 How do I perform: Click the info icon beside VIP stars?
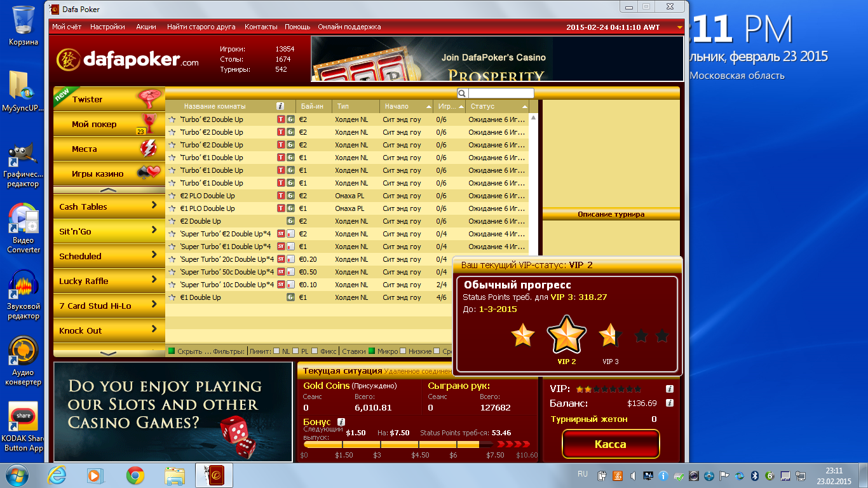coord(669,389)
